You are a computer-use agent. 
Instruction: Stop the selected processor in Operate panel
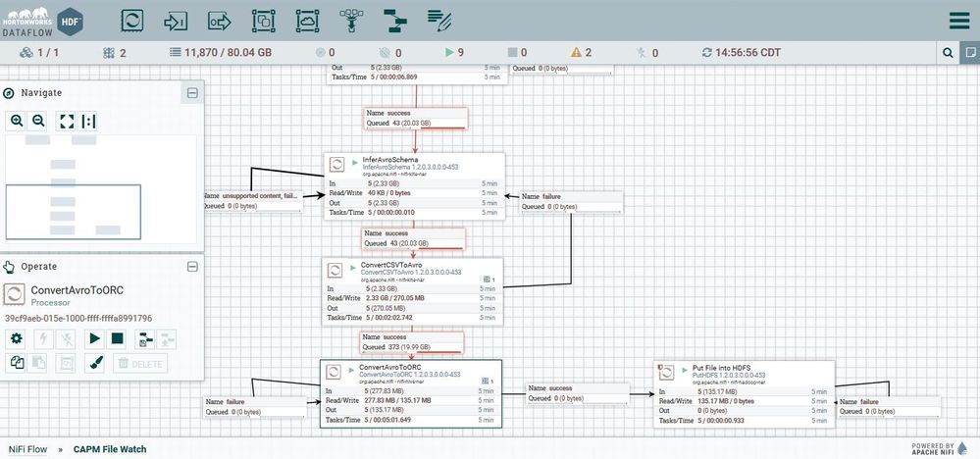tap(118, 338)
